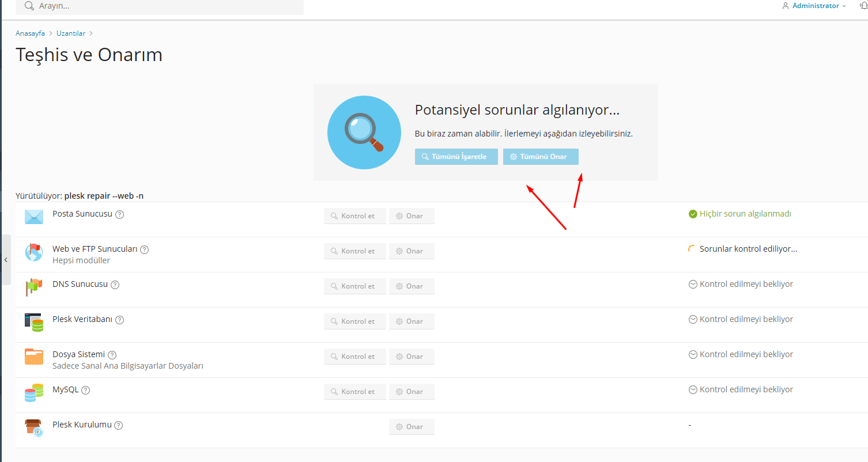The image size is (868, 462).
Task: Click Onar for Web ve FTP Sunucuları
Action: (x=412, y=251)
